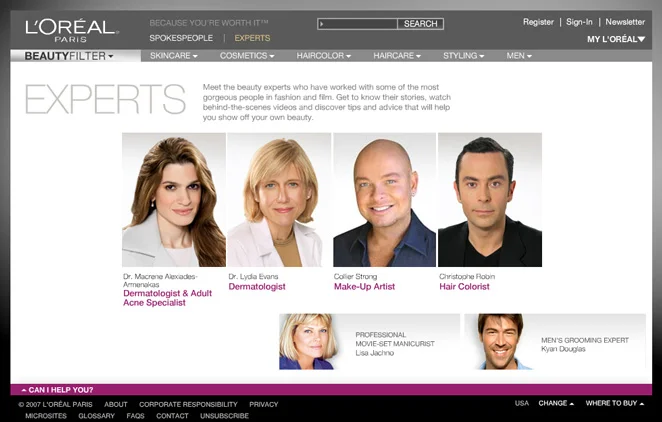Screen dimensions: 662x422
Task: Click the name Dr. Lydia Evans
Action: pyautogui.click(x=253, y=276)
